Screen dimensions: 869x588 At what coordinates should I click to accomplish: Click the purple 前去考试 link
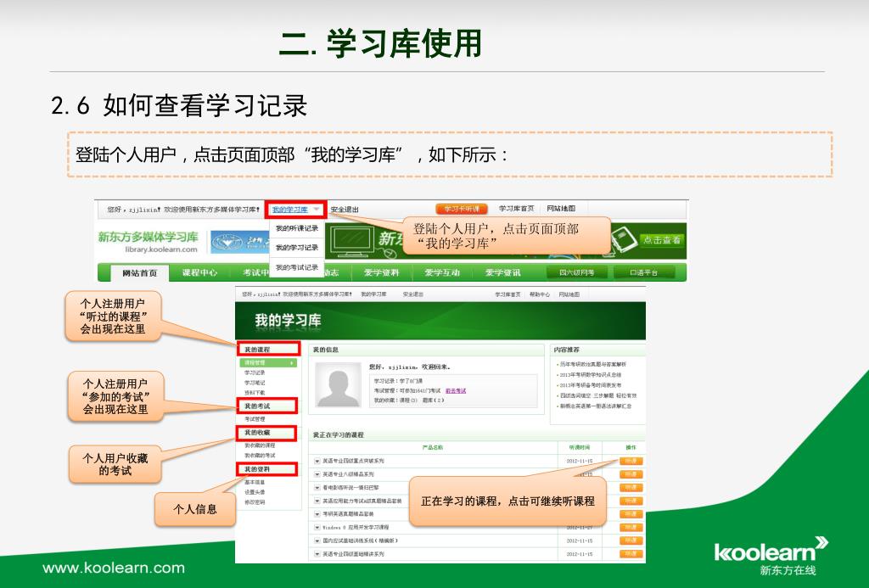[456, 390]
